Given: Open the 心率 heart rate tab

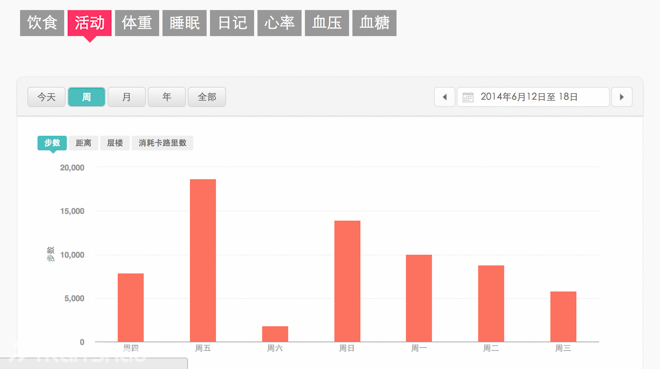Looking at the screenshot, I should click(279, 23).
